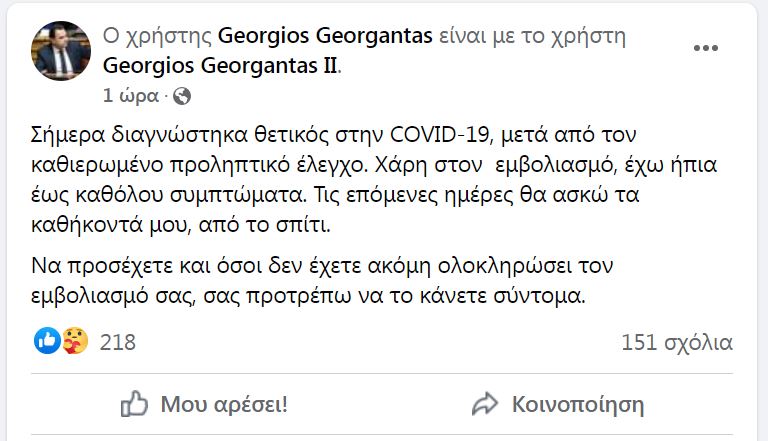Open the poster's profile picture

[x=63, y=51]
